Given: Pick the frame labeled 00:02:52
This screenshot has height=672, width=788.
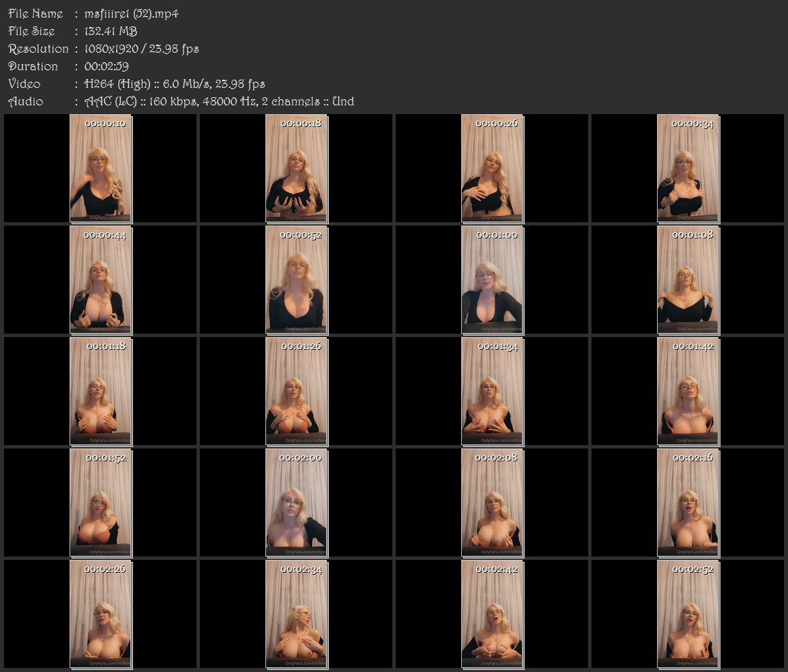Looking at the screenshot, I should (x=689, y=615).
